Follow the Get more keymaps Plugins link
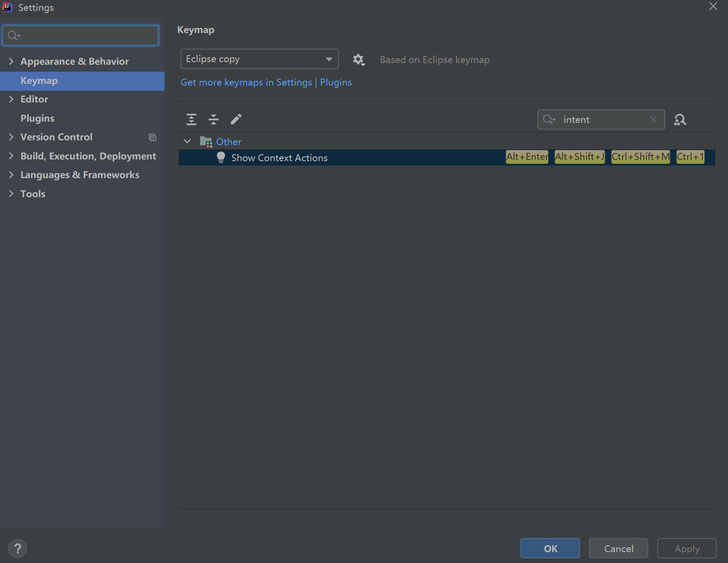 coord(266,83)
